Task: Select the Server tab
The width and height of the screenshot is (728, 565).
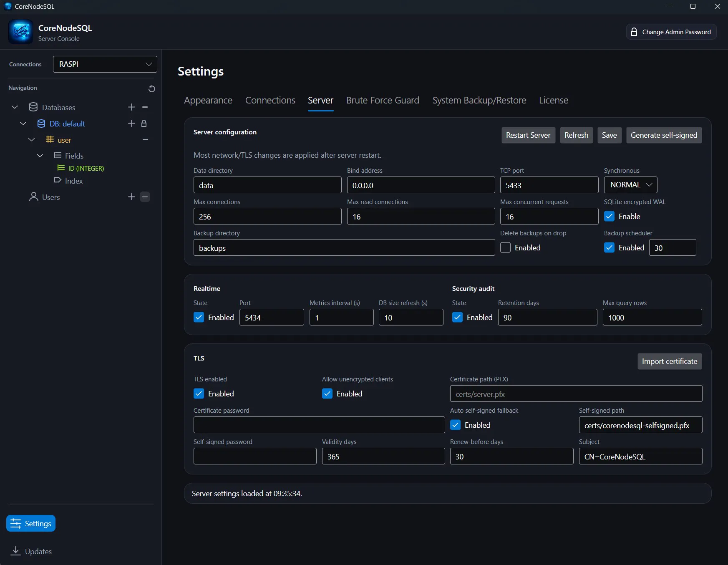Action: pos(320,100)
